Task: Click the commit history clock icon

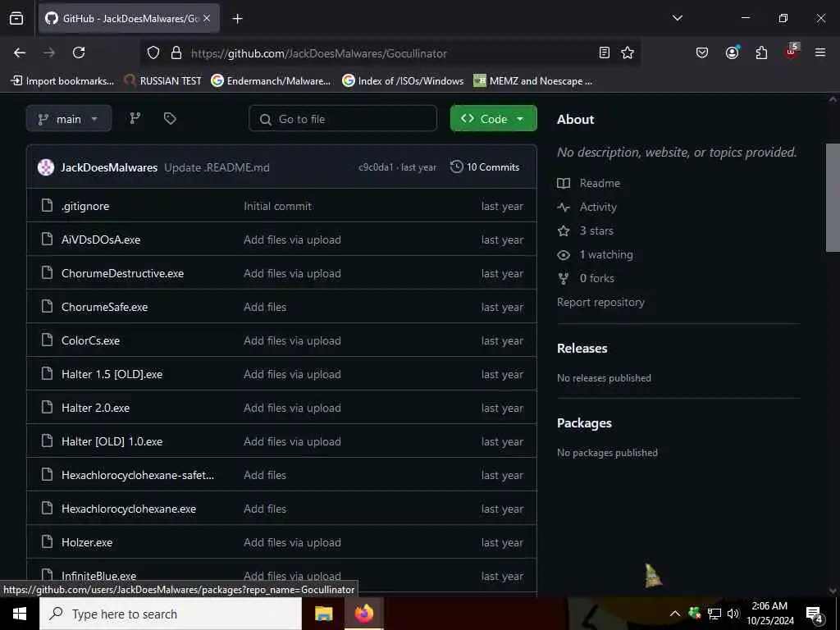Action: click(x=456, y=167)
